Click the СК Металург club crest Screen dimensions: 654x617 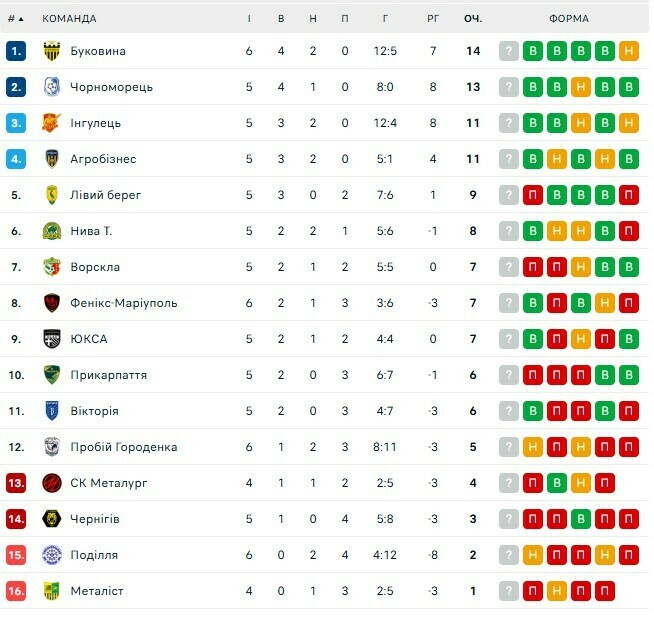(52, 483)
